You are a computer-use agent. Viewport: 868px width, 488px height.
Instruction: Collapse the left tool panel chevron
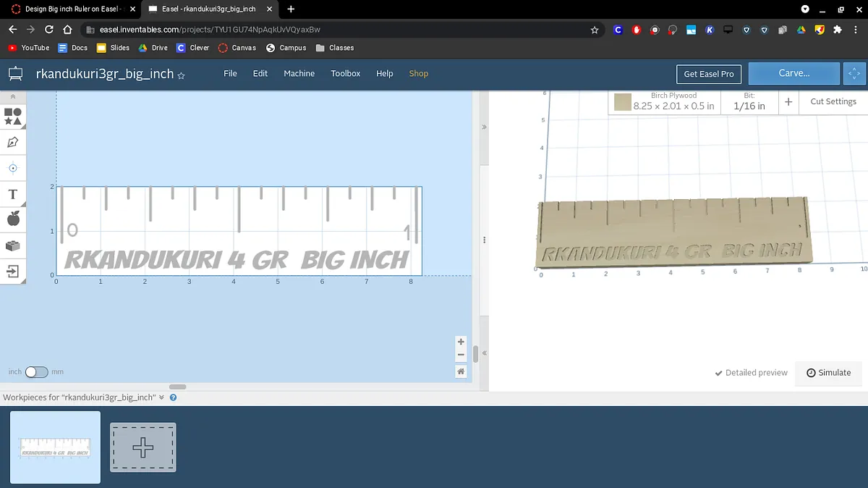12,96
